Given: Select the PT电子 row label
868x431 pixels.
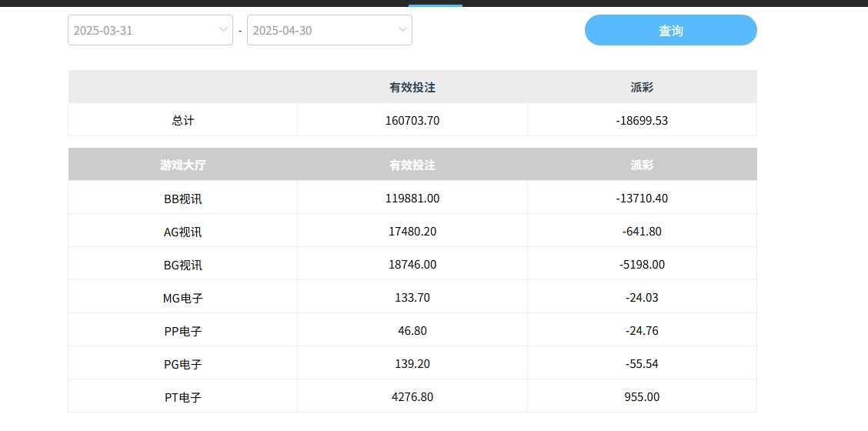Looking at the screenshot, I should [x=183, y=397].
